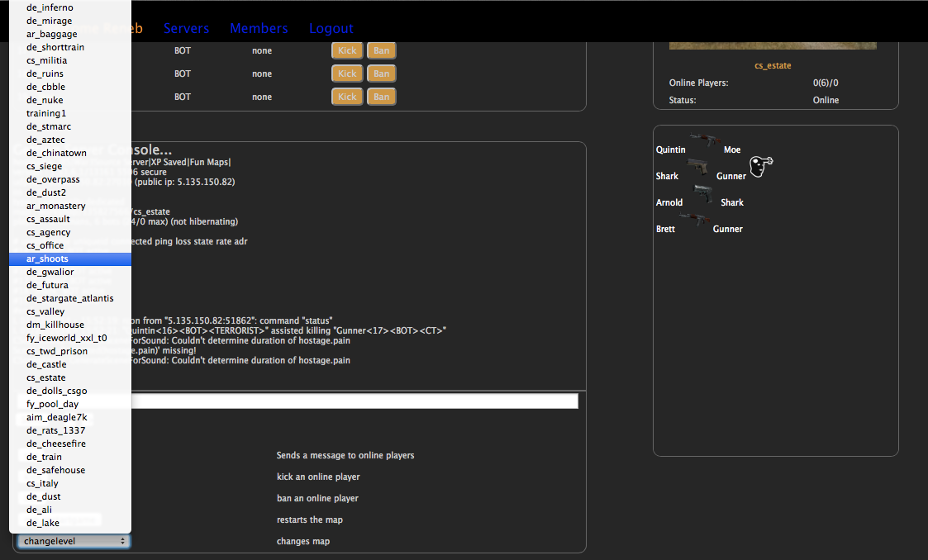Select de_inferno from the map list

click(50, 7)
